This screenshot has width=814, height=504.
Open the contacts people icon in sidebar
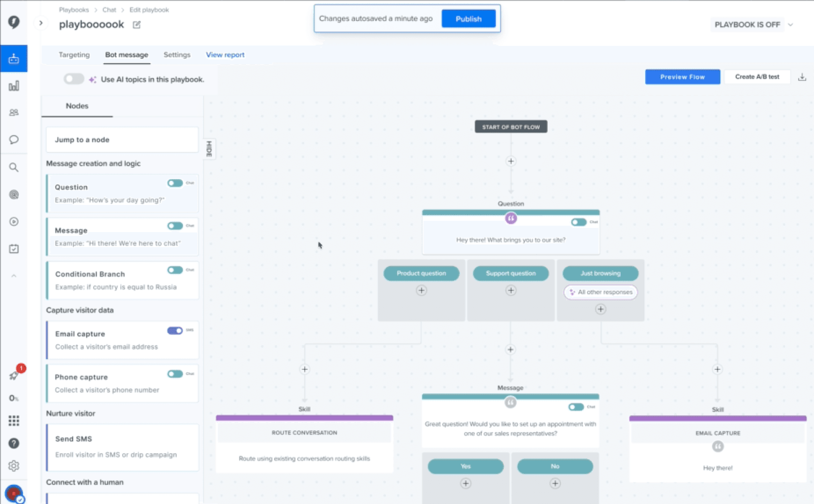tap(14, 112)
